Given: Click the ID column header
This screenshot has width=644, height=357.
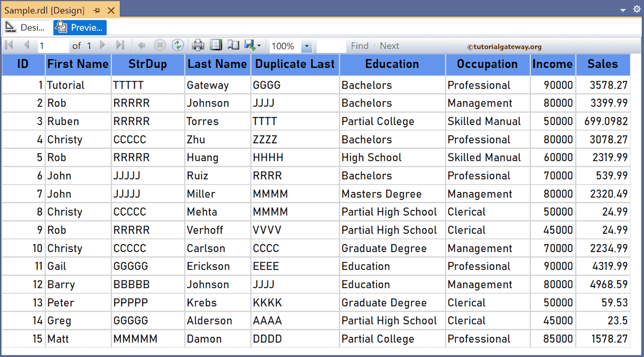Looking at the screenshot, I should [x=23, y=65].
